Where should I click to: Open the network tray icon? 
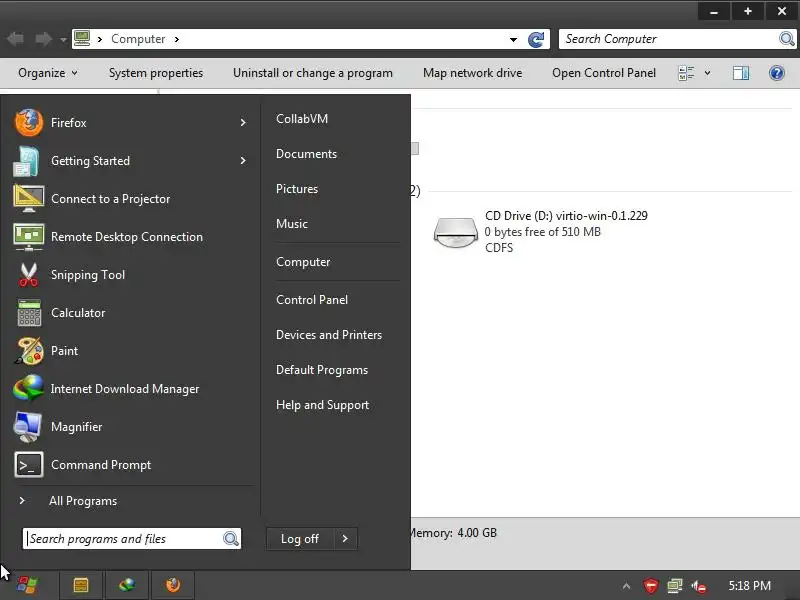pyautogui.click(x=675, y=586)
